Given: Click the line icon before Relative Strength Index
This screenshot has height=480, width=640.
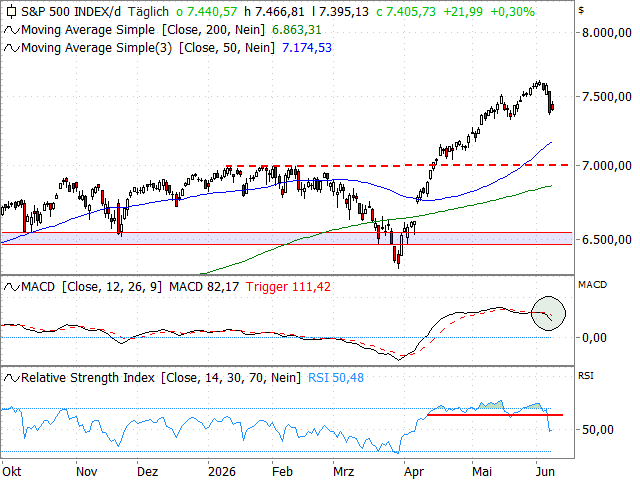Looking at the screenshot, I should coord(11,378).
